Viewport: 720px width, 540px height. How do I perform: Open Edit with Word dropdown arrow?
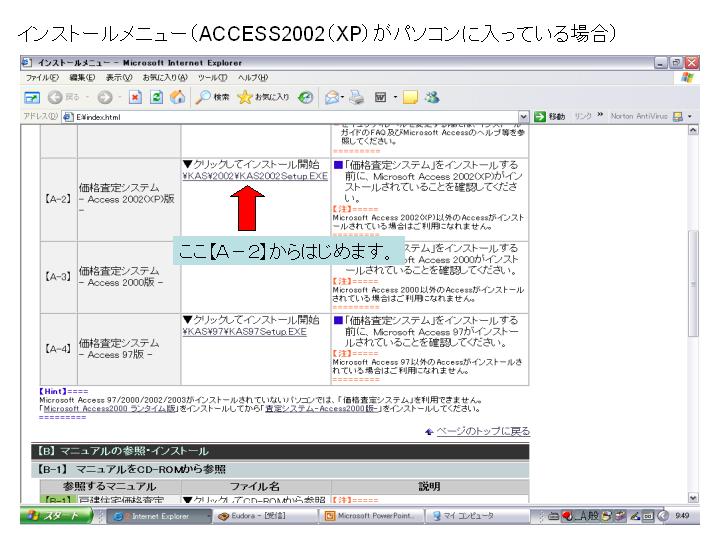[395, 97]
